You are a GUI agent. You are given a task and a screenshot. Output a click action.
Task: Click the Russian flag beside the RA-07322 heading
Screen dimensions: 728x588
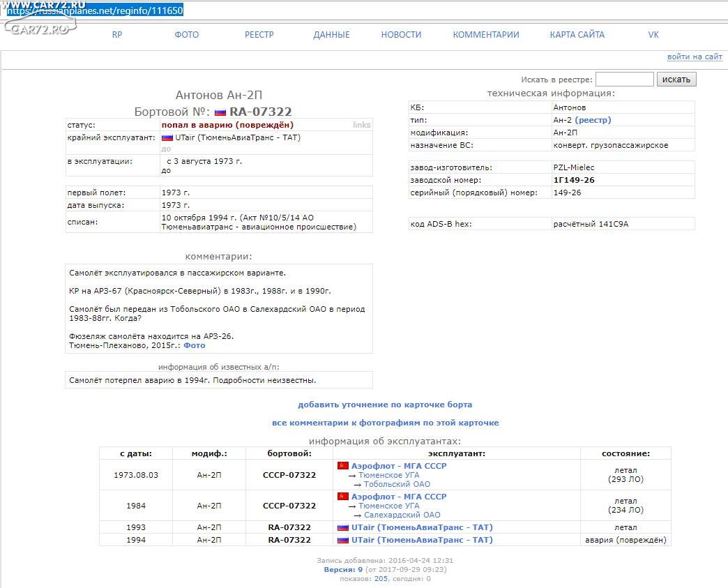(x=220, y=112)
